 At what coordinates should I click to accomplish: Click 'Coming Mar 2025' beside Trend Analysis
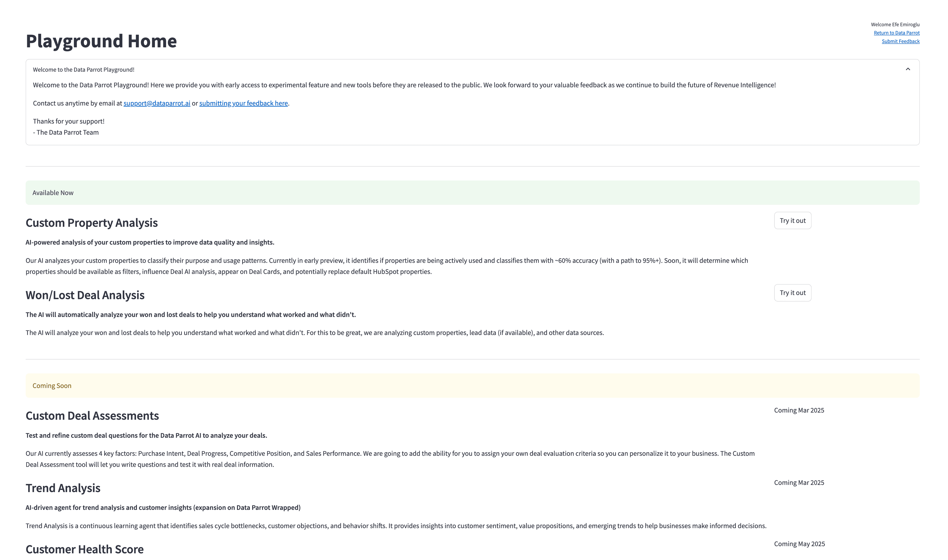[x=799, y=482]
